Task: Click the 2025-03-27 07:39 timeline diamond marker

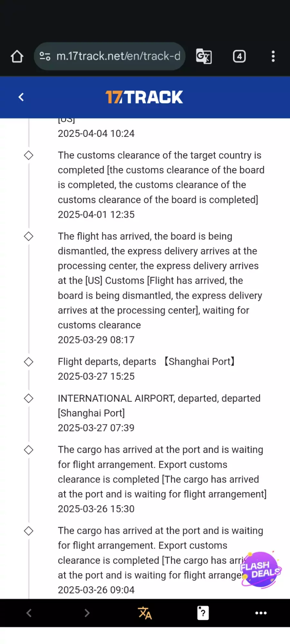Action: [x=29, y=398]
